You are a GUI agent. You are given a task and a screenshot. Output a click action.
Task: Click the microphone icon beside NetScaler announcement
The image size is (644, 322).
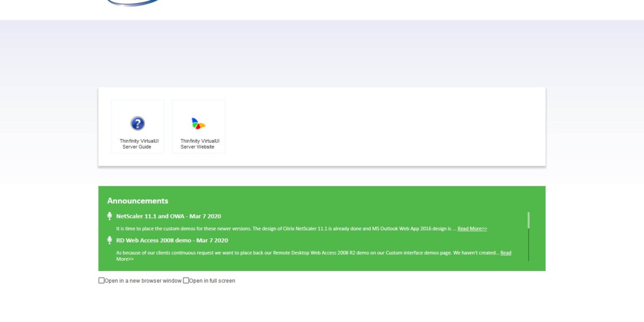click(x=109, y=216)
